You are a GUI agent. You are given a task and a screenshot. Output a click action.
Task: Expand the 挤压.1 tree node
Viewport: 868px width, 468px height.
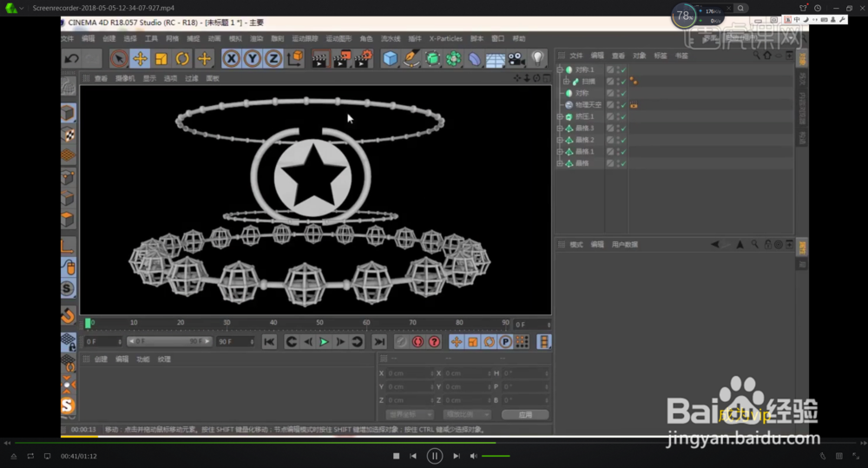(560, 117)
